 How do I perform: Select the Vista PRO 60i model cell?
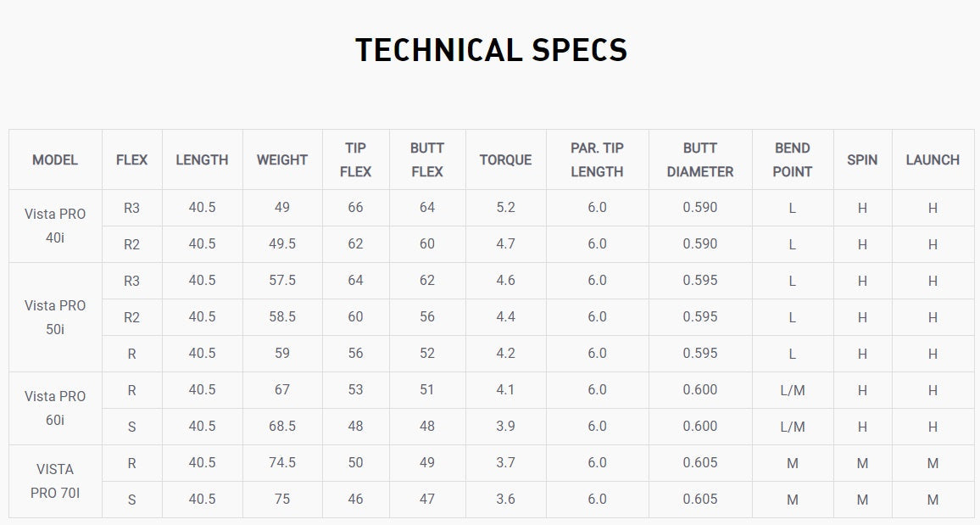coord(55,408)
